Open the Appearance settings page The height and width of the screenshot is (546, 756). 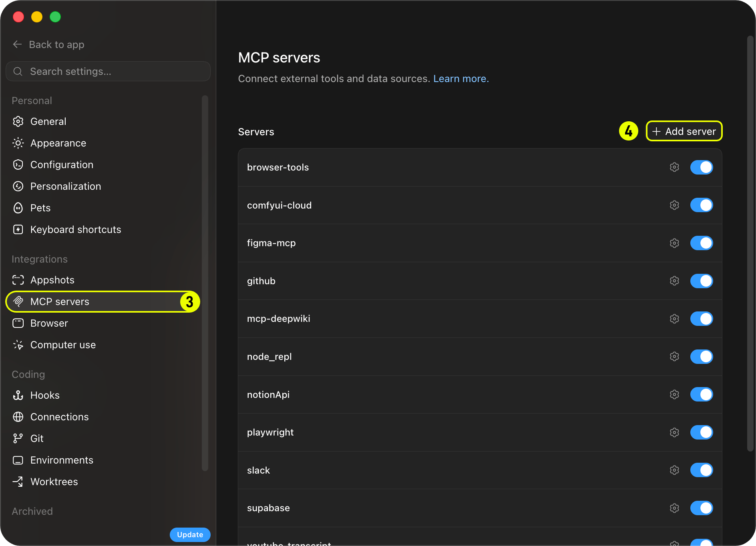[103, 143]
